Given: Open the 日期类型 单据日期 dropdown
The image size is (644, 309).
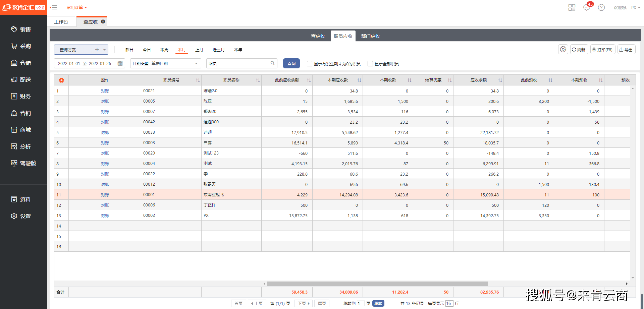Looking at the screenshot, I should click(166, 63).
